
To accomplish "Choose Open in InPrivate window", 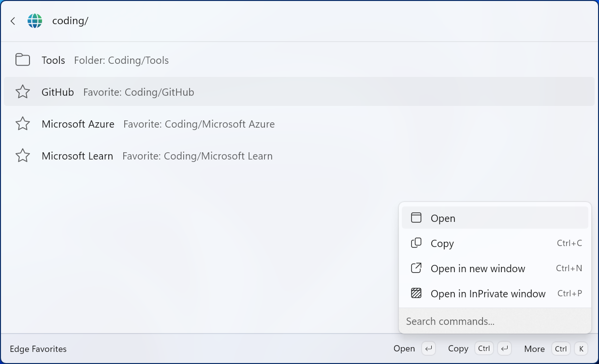I will 495,293.
